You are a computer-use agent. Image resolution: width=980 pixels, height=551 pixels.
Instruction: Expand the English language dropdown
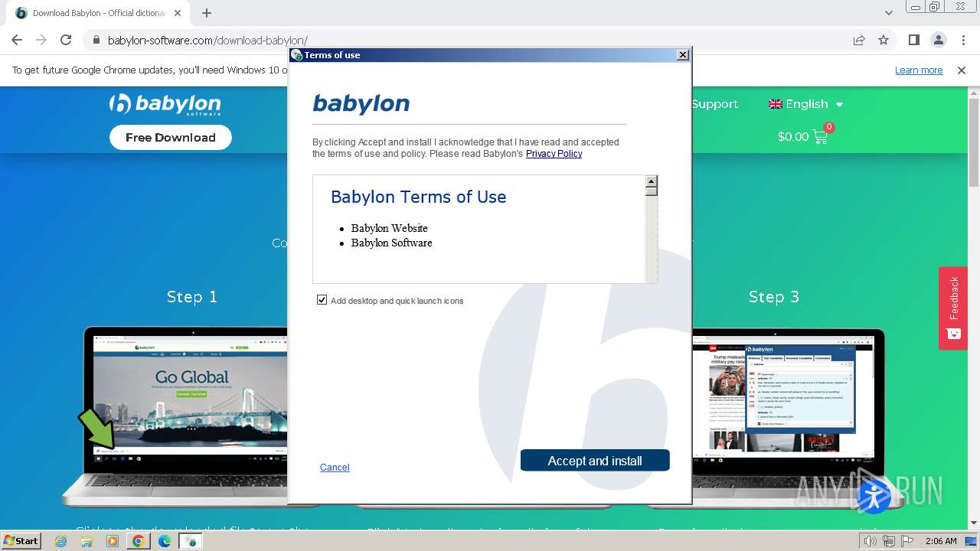pos(805,104)
